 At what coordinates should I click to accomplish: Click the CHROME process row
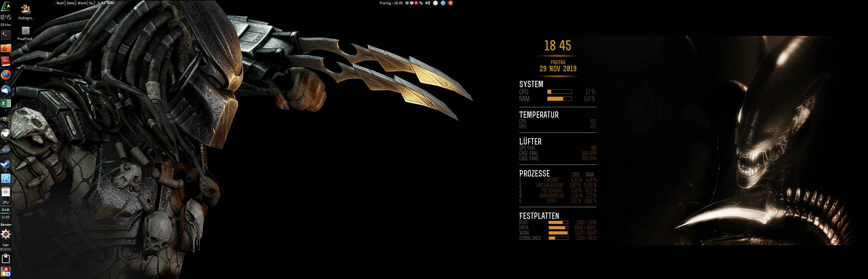pyautogui.click(x=558, y=180)
